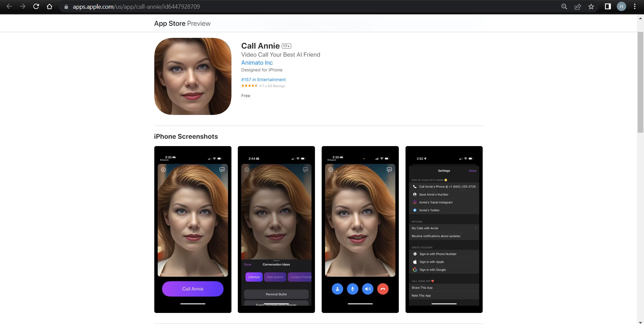Reload the page
The width and height of the screenshot is (644, 324).
tap(36, 6)
